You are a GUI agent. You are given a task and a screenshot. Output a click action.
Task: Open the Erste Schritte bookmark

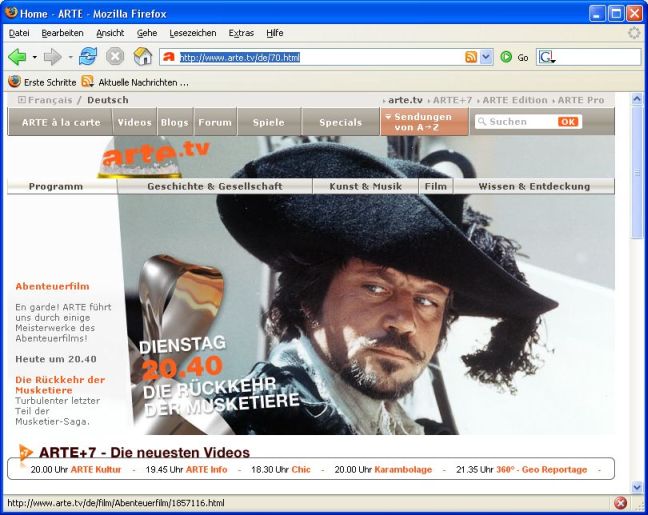pos(42,82)
